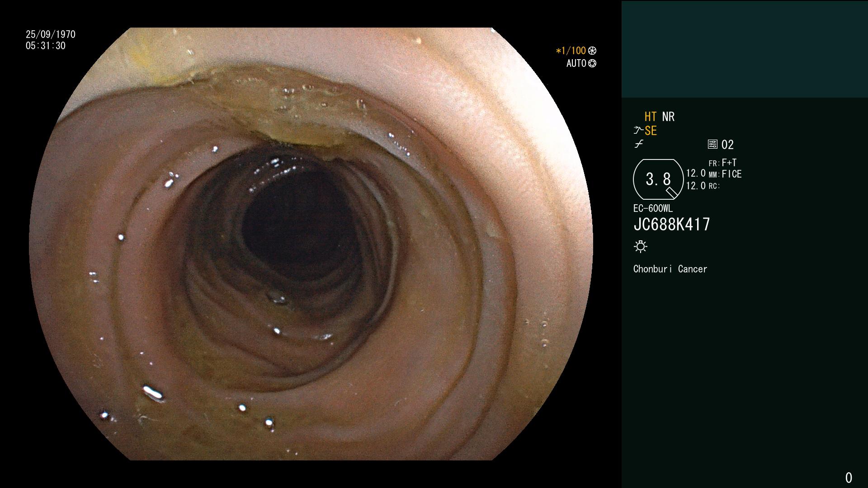Click the iris icon beside AUTO
The image size is (868, 488).
(592, 64)
